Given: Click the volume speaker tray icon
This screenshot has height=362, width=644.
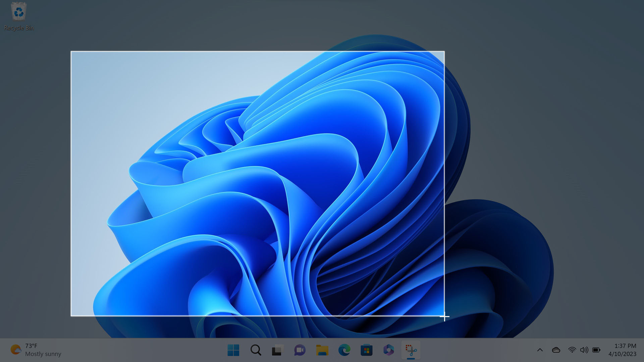Looking at the screenshot, I should point(584,350).
